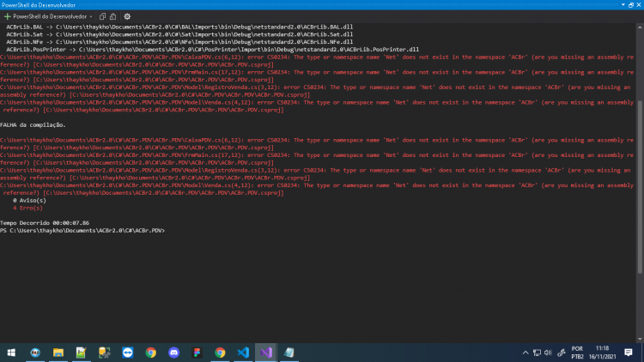Maximize the terminal tool window
644x362 pixels.
[631, 5]
